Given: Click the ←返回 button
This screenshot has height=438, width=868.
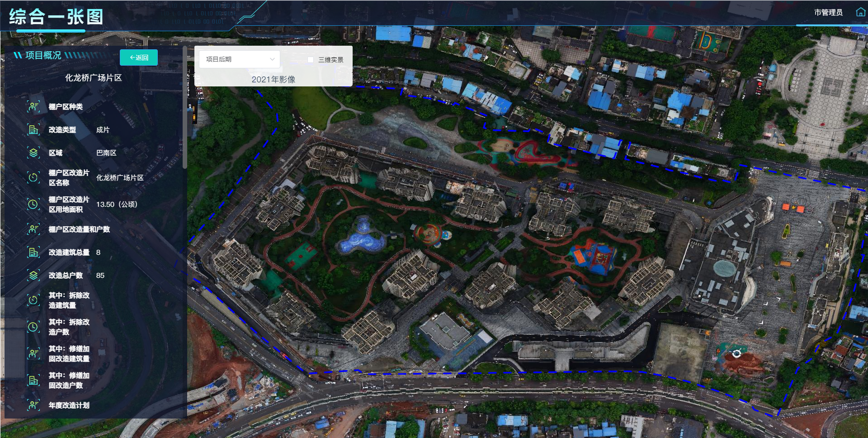Looking at the screenshot, I should 139,57.
